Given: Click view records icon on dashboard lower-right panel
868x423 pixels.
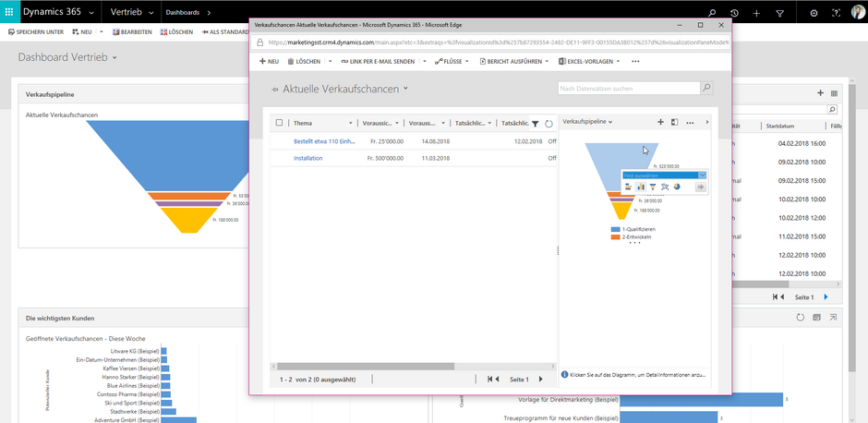Looking at the screenshot, I should (816, 318).
